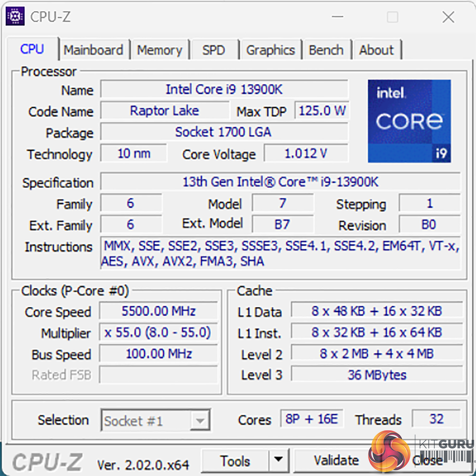Click the Stepping value 1
The height and width of the screenshot is (476, 476).
429,203
